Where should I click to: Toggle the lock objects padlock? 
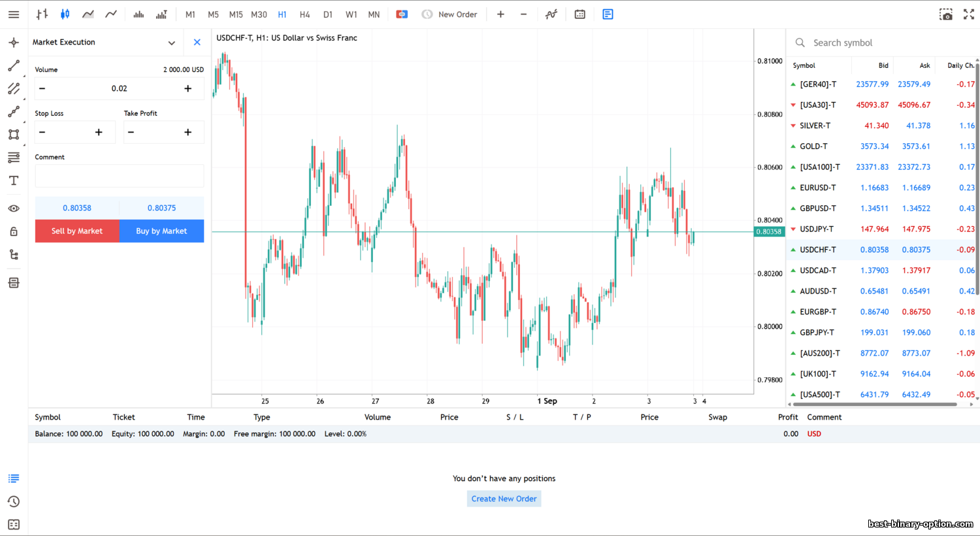click(x=14, y=231)
